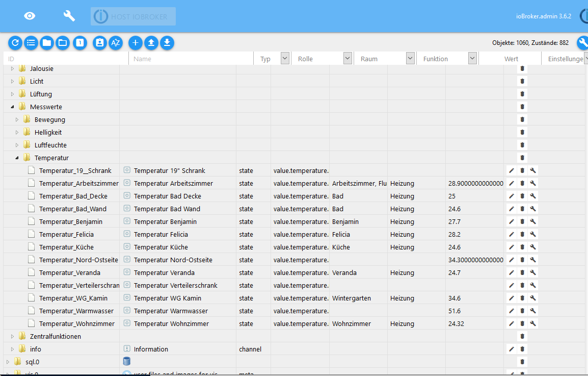Expand the Helligkeit folder
Image resolution: width=588 pixels, height=376 pixels.
pos(17,133)
